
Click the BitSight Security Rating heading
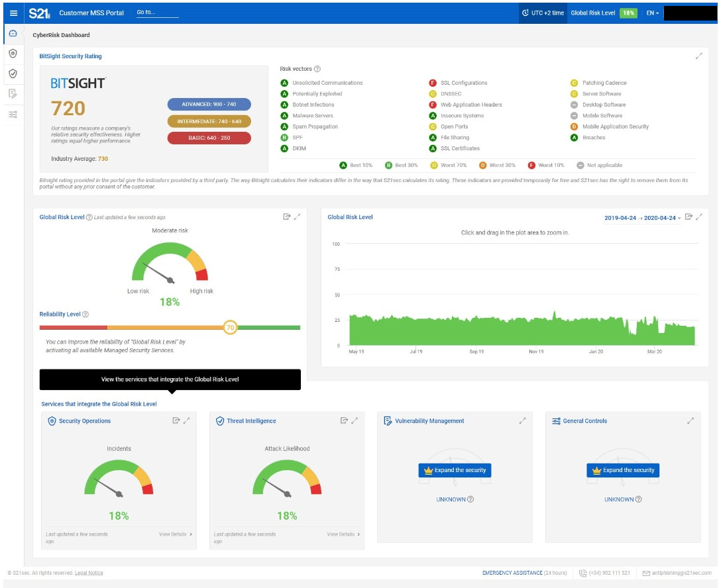[71, 56]
